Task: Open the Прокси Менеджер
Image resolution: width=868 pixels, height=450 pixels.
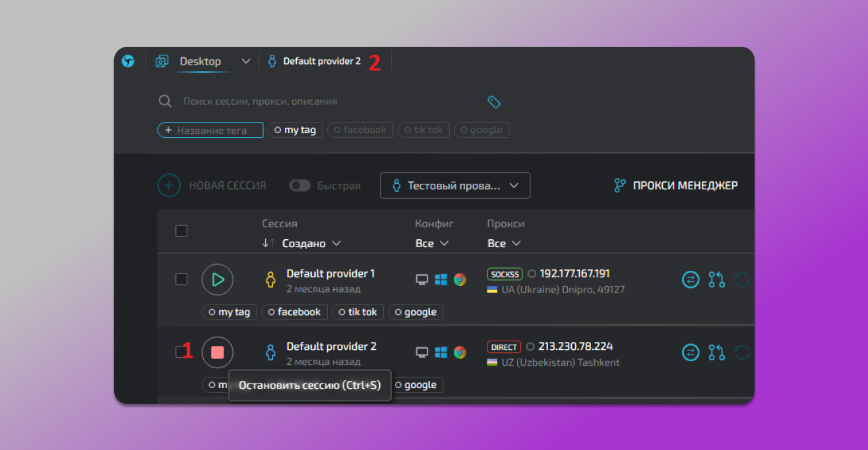Action: (x=676, y=186)
